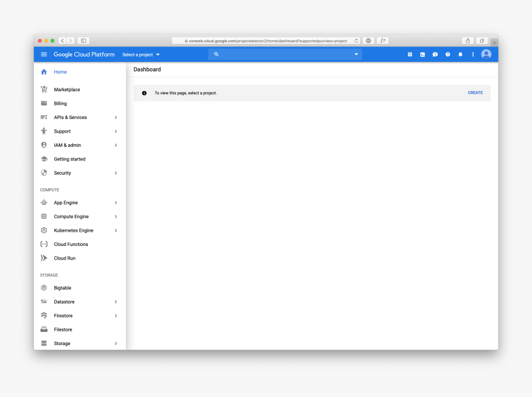Screen dimensions: 532x397
Task: Select the Bigtable storage icon
Action: pyautogui.click(x=43, y=287)
